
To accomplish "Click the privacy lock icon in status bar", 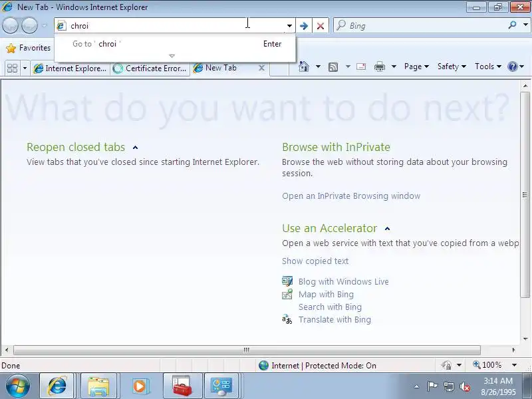I will click(446, 365).
